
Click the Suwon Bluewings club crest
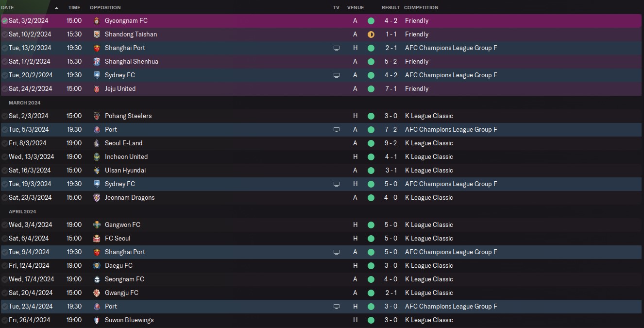click(x=97, y=320)
